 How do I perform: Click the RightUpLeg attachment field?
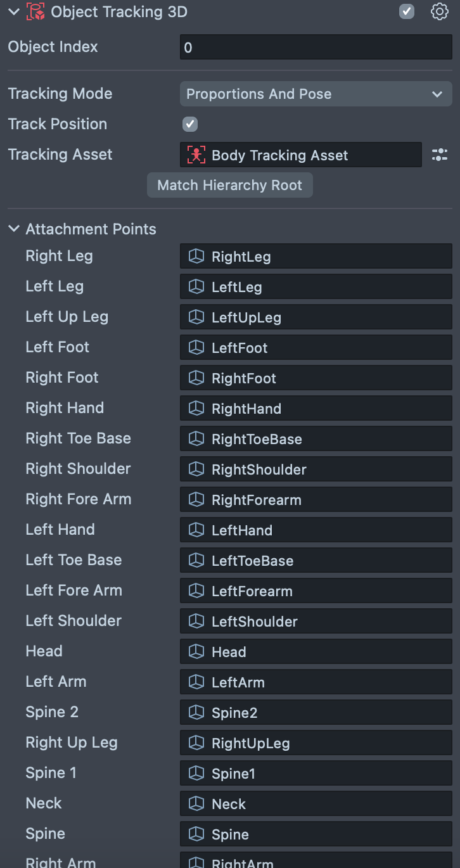point(316,743)
